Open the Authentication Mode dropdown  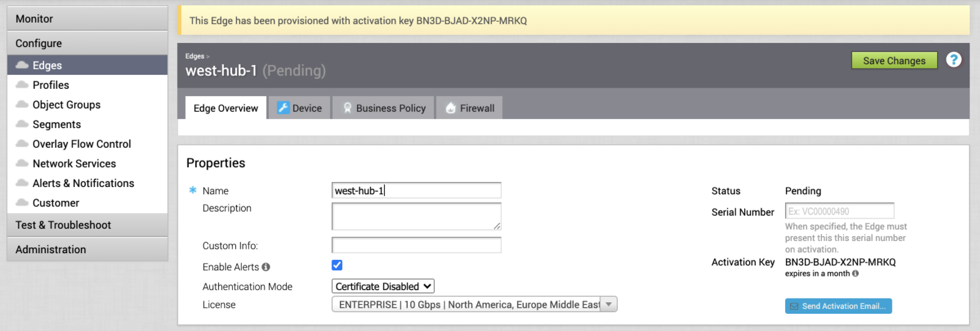click(x=383, y=286)
